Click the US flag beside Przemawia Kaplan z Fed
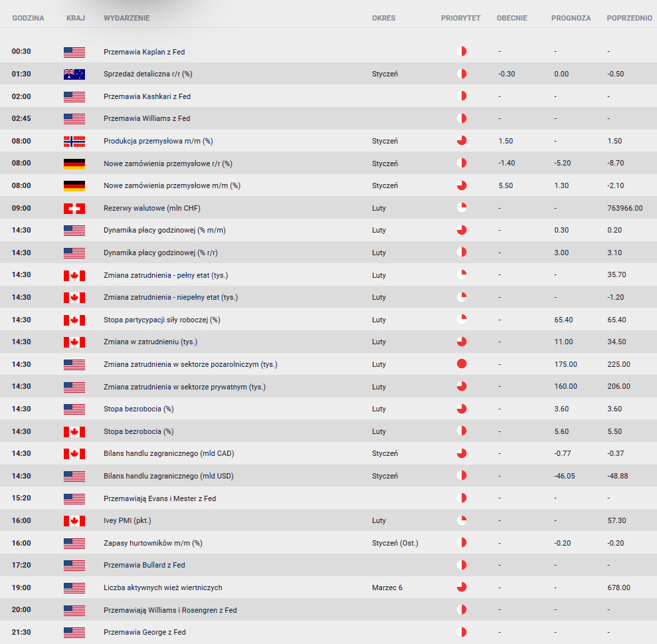This screenshot has height=644, width=657. click(x=74, y=52)
